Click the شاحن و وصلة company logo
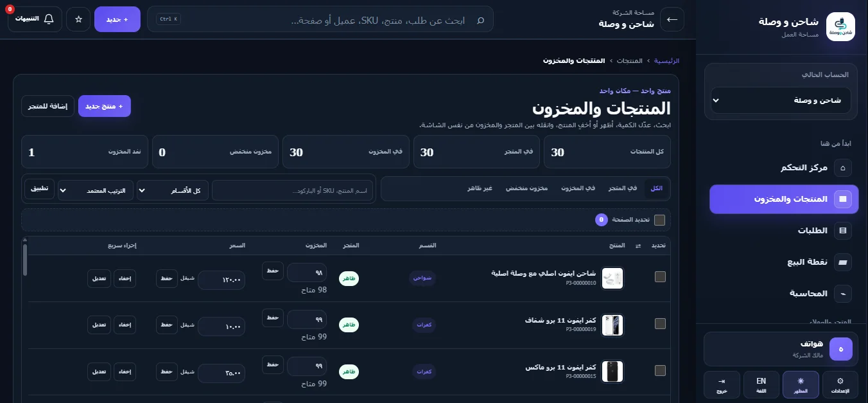Image resolution: width=868 pixels, height=403 pixels. coord(840,27)
